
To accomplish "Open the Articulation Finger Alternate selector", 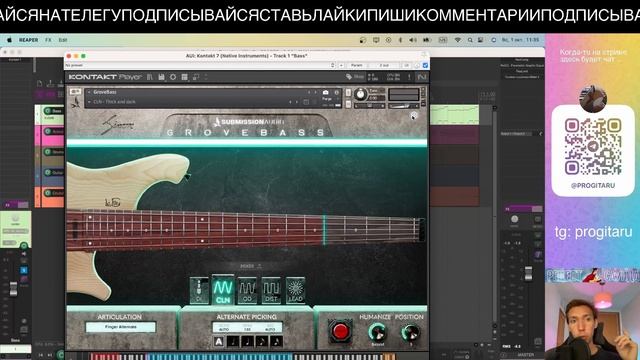I will click(x=120, y=327).
